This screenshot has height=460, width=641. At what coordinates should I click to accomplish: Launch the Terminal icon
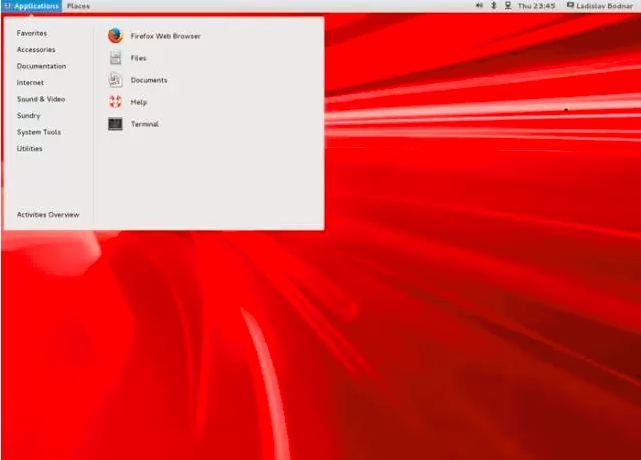click(115, 124)
